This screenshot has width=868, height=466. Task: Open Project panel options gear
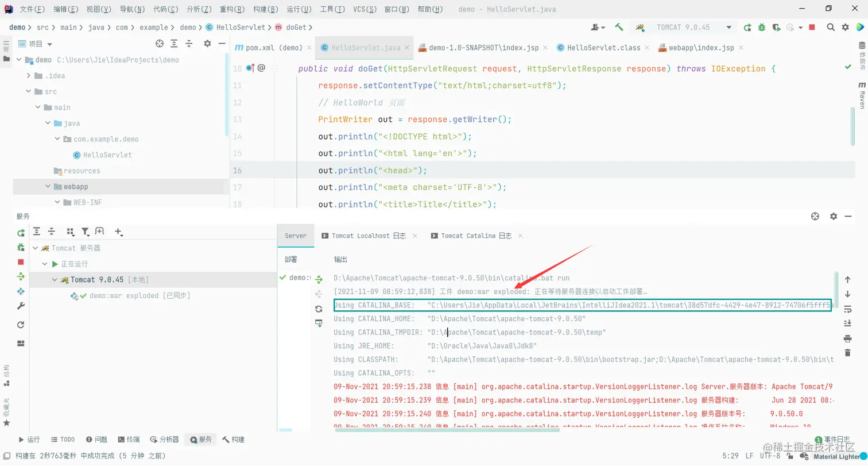click(x=207, y=44)
